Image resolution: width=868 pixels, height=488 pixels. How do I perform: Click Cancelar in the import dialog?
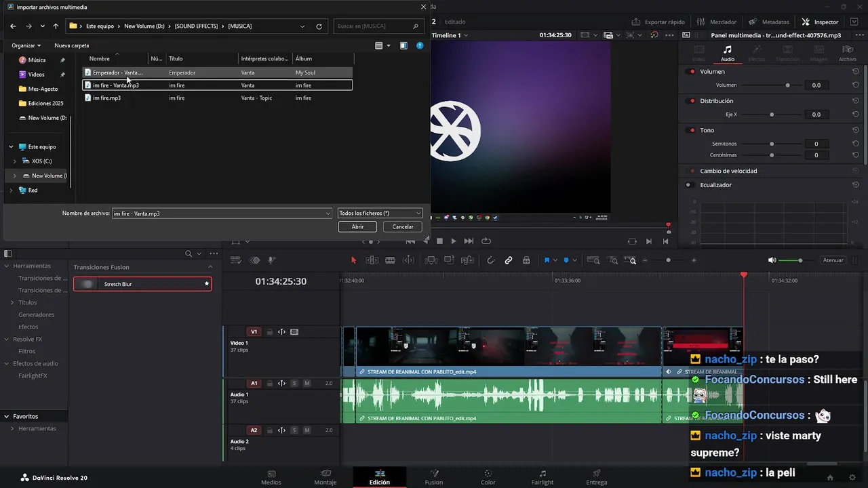(403, 227)
